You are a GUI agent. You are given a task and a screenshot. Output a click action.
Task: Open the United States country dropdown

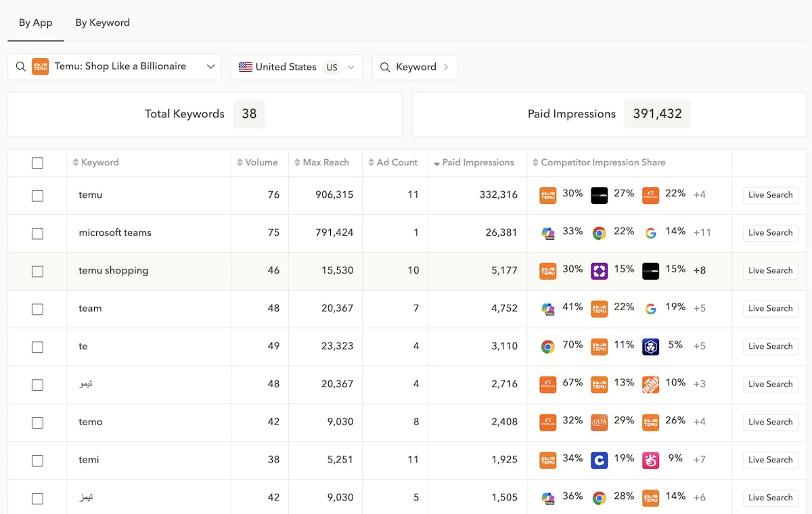(351, 67)
